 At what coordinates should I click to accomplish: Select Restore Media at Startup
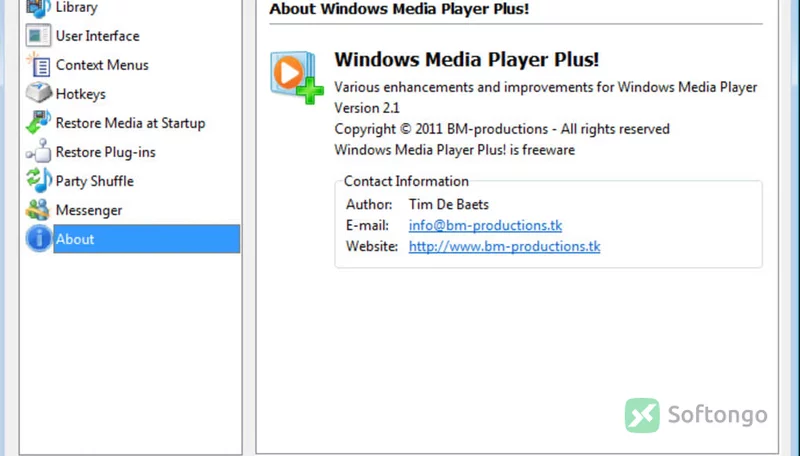130,123
